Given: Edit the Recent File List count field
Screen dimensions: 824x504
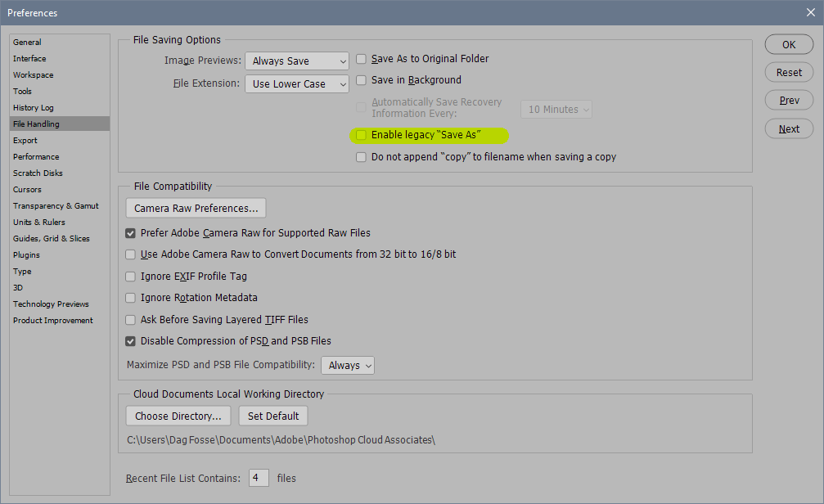Looking at the screenshot, I should tap(259, 478).
